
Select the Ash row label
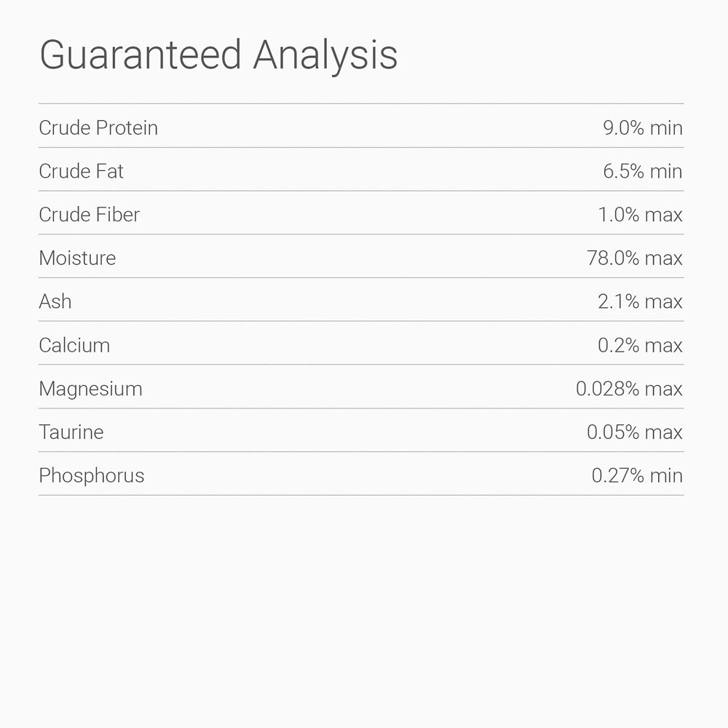point(55,301)
